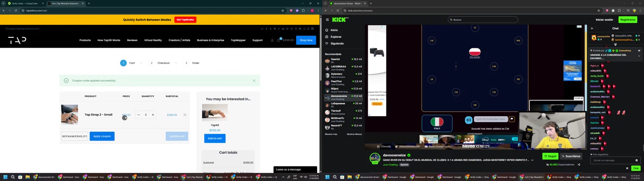Open recommended channel LaSapaaaaa
The image size is (644, 181).
click(343, 105)
